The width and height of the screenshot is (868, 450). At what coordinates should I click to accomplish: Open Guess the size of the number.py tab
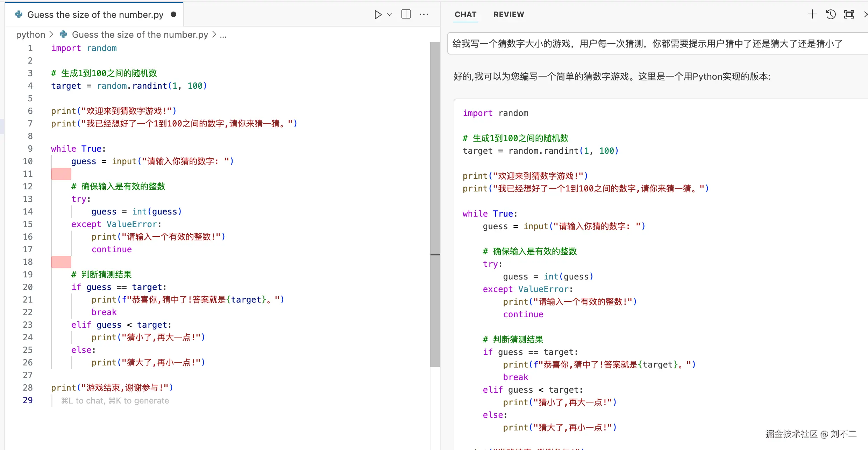pyautogui.click(x=95, y=14)
